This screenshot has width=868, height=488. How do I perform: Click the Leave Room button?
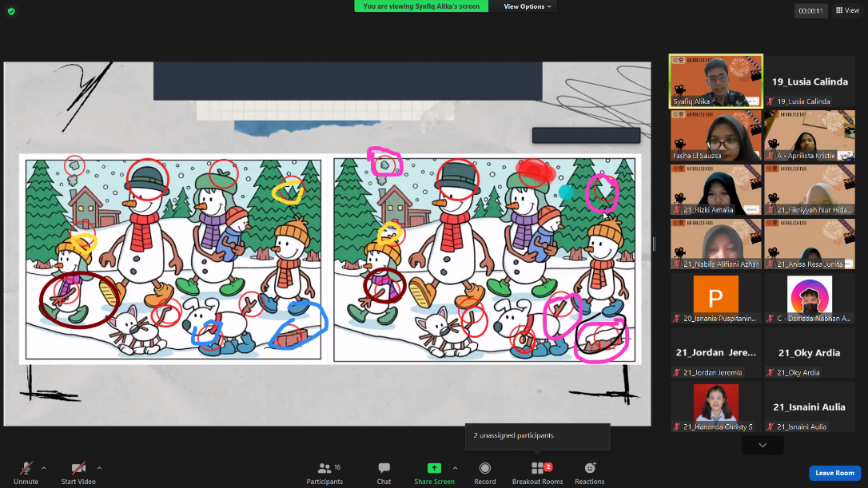[834, 473]
